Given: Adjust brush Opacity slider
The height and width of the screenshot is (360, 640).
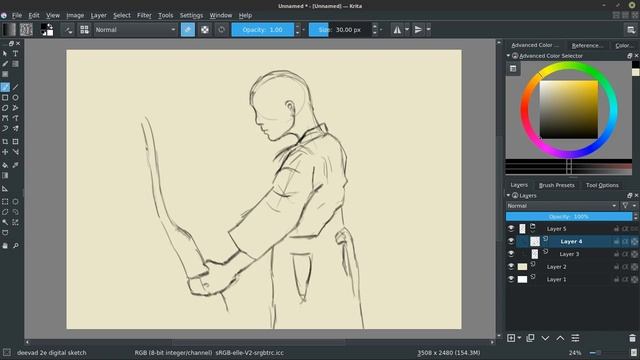Looking at the screenshot, I should [262, 30].
